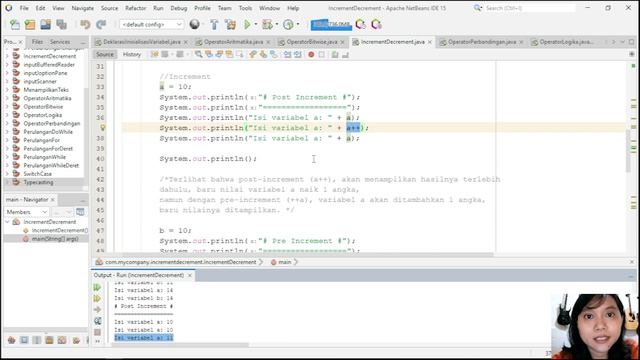The width and height of the screenshot is (640, 360).
Task: Open the Debug menu
Action: pos(178,8)
